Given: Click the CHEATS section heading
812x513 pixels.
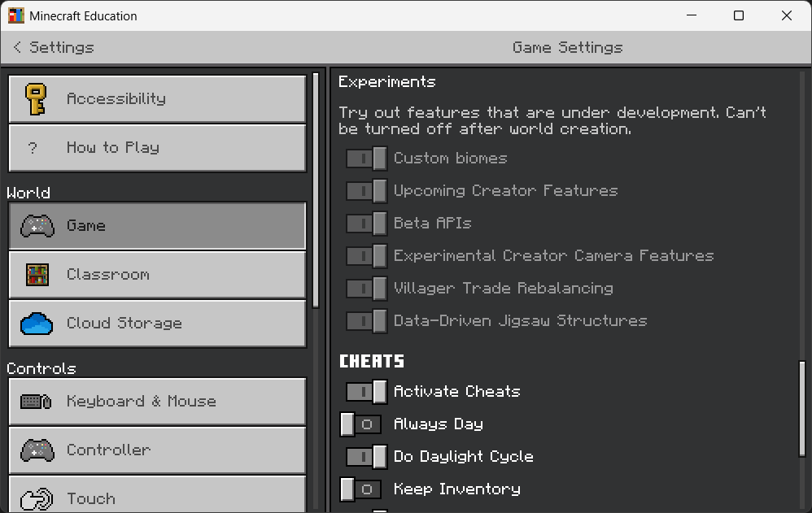Looking at the screenshot, I should click(371, 361).
